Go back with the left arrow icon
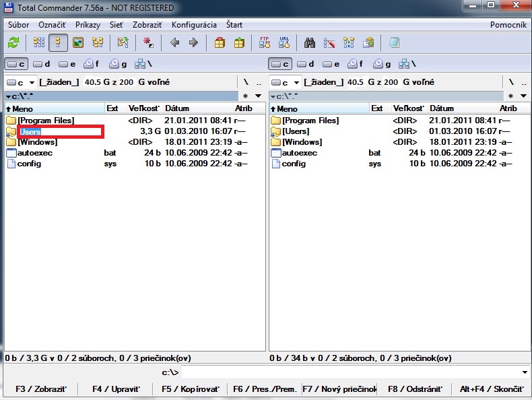532x400 pixels. [x=174, y=42]
